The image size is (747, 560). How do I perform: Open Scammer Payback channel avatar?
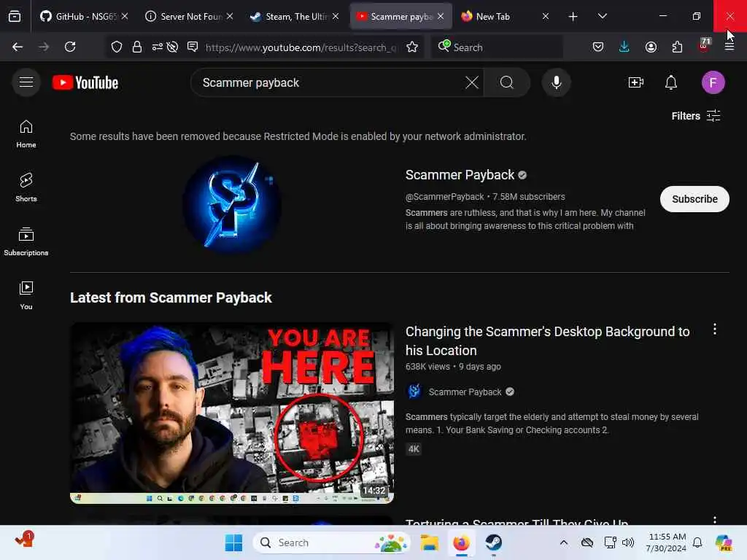pos(232,204)
